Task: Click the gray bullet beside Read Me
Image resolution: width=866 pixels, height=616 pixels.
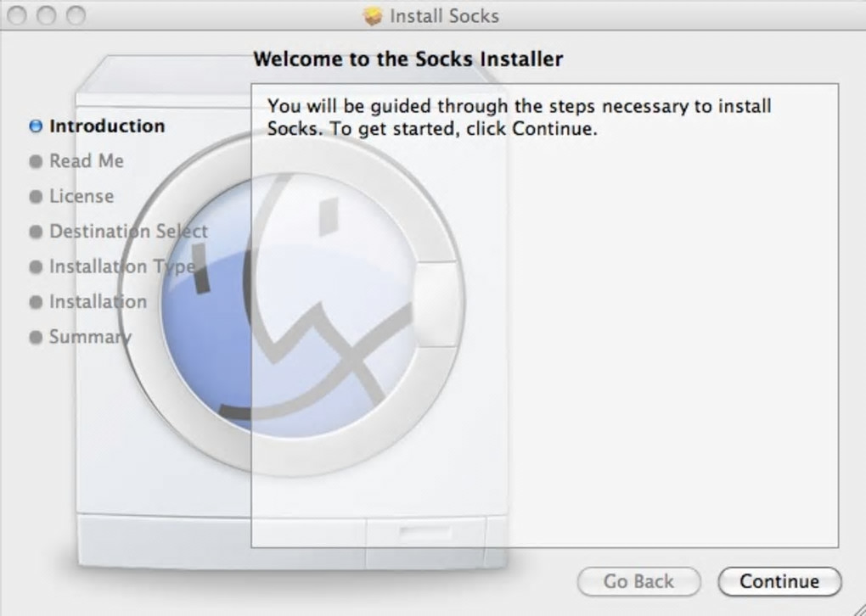Action: (36, 161)
